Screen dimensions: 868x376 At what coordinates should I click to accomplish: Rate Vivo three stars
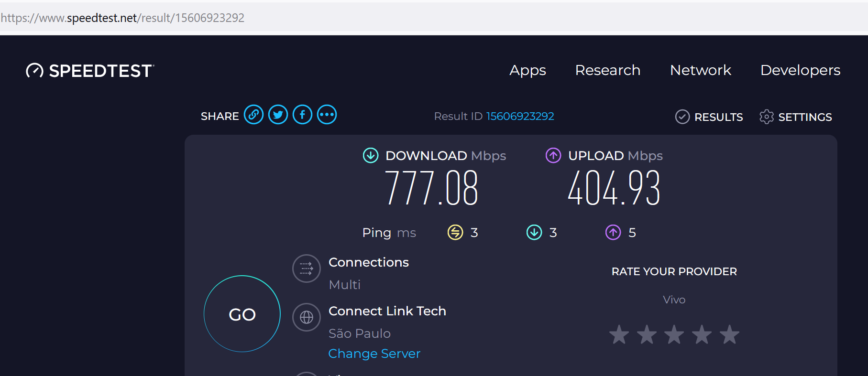pyautogui.click(x=674, y=334)
